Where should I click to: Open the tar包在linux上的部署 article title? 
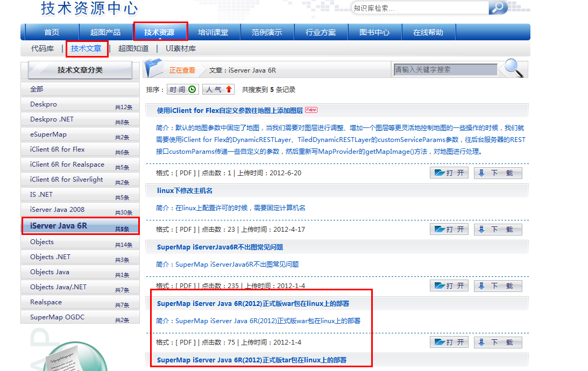(x=252, y=360)
